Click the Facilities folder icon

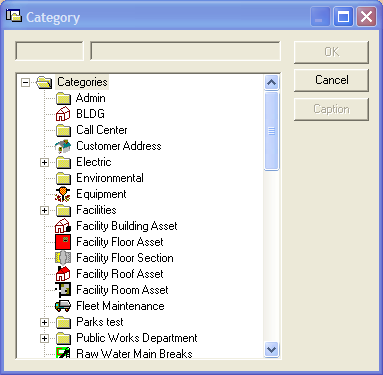[63, 210]
